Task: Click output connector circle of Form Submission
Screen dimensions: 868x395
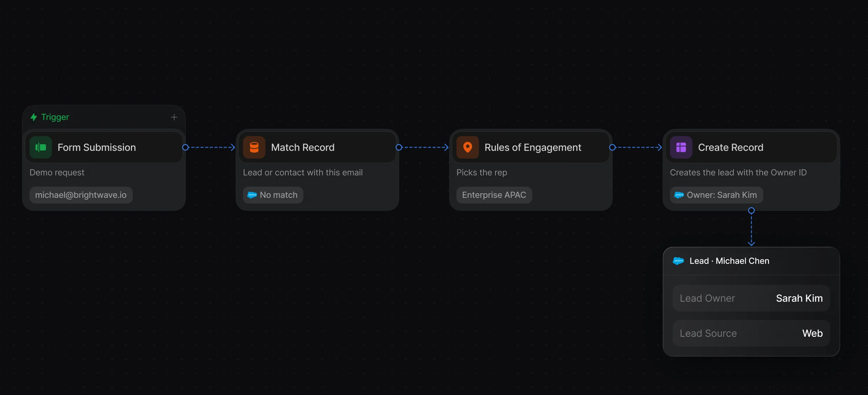Action: (x=185, y=147)
